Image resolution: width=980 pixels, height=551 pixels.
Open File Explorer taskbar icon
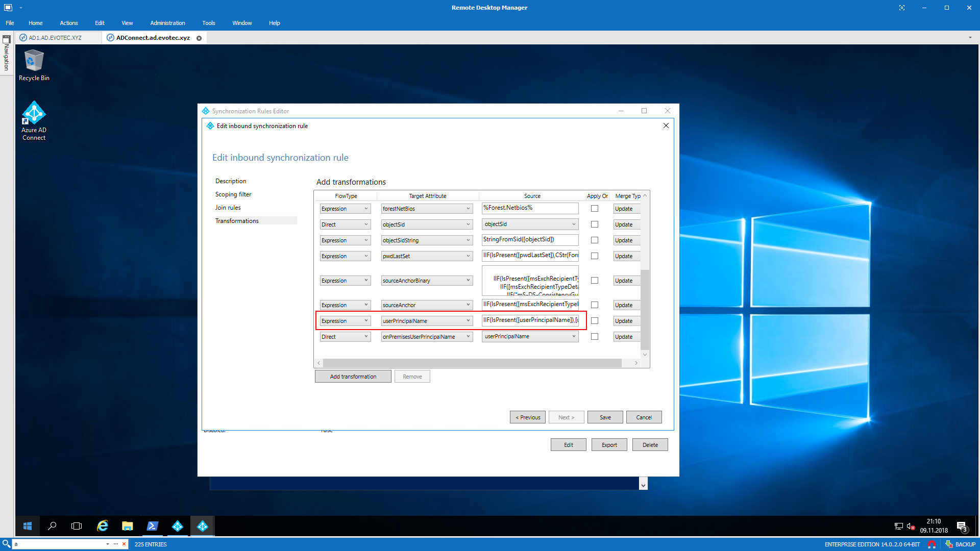127,526
